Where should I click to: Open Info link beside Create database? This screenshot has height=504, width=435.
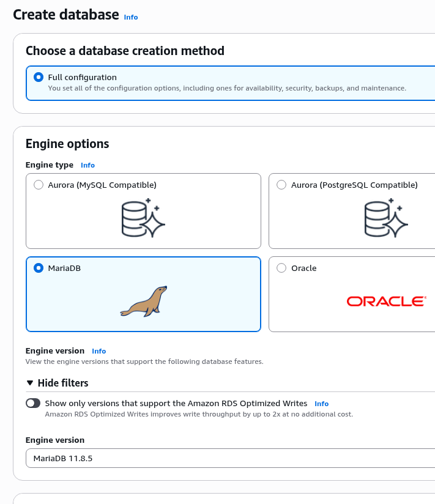point(131,17)
